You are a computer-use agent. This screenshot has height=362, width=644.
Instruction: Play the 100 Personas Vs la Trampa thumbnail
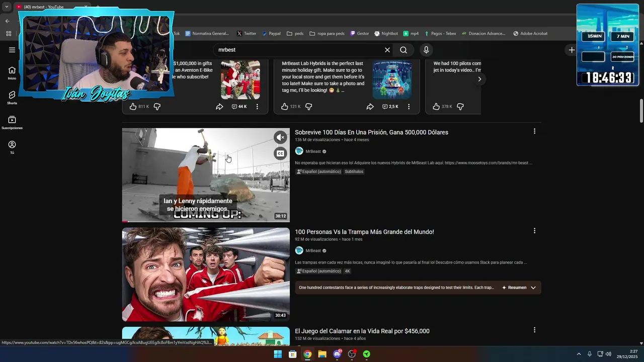point(206,275)
